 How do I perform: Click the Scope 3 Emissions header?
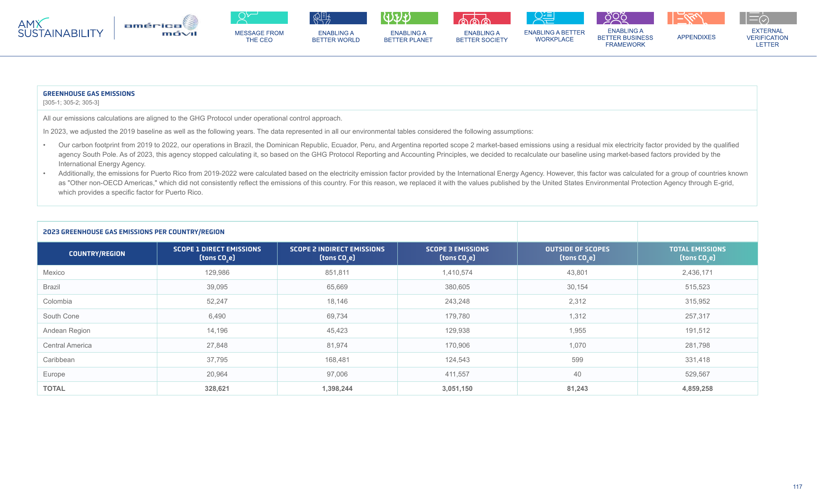(x=458, y=254)
